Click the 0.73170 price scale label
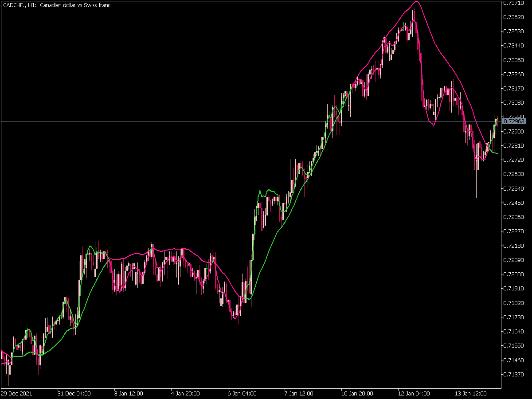 click(x=514, y=89)
